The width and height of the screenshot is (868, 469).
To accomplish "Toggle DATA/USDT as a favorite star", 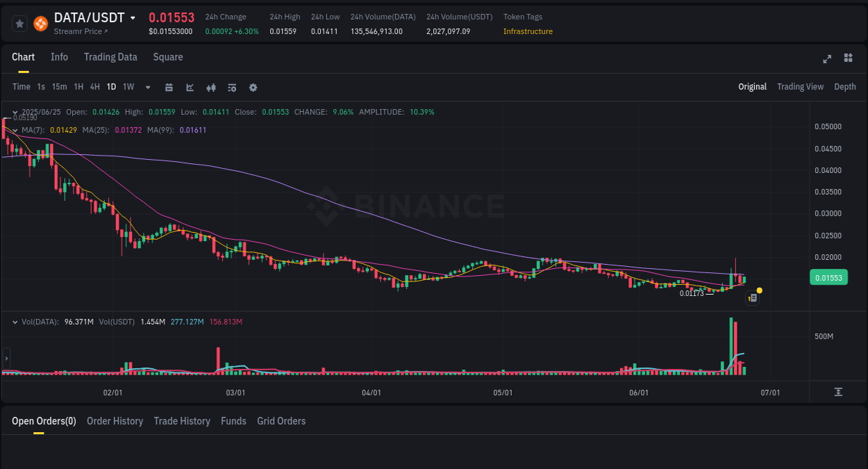I will pyautogui.click(x=19, y=23).
